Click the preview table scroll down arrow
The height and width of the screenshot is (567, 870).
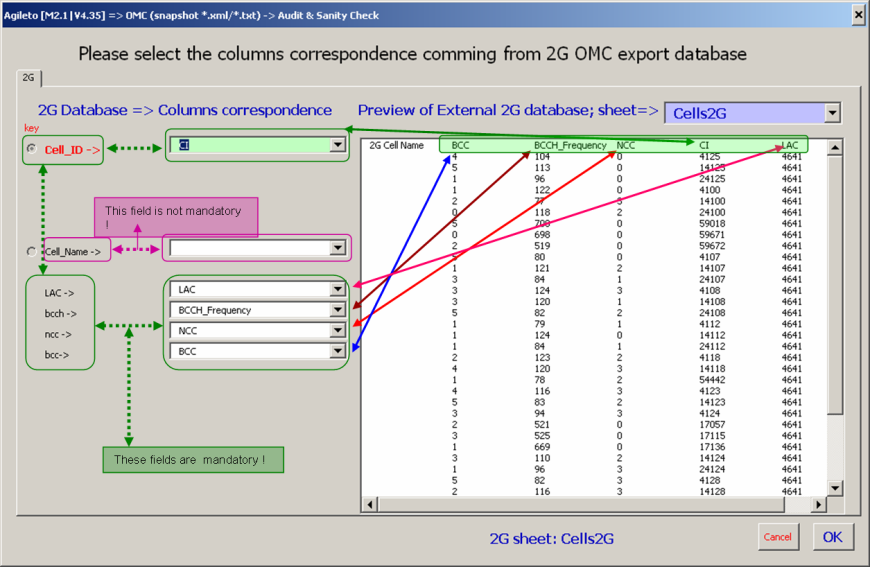point(835,489)
